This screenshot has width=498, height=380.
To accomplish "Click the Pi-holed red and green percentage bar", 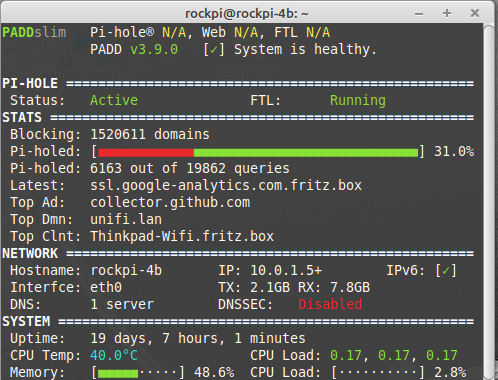I will (x=258, y=152).
